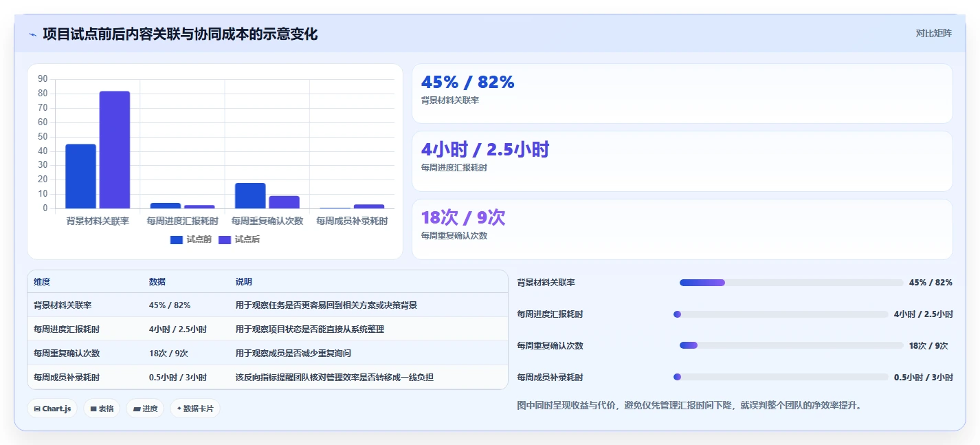Click the 对比矩阵 label in the header

point(933,33)
